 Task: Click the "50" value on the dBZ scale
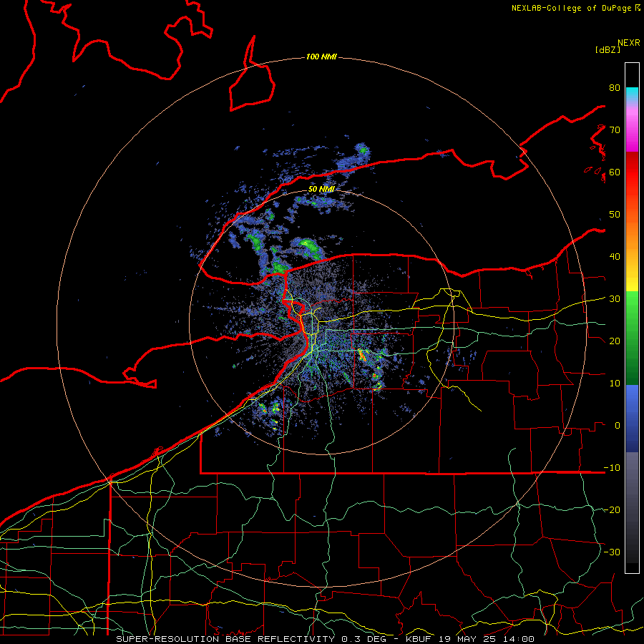click(615, 215)
